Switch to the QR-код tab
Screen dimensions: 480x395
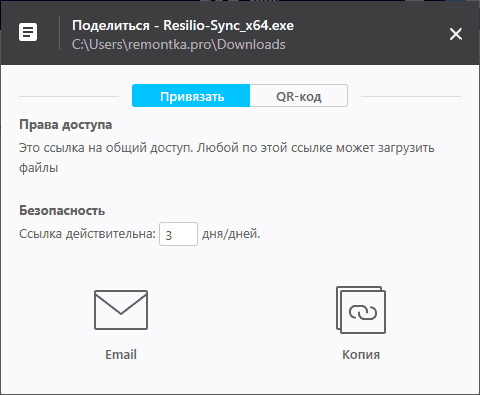point(299,96)
